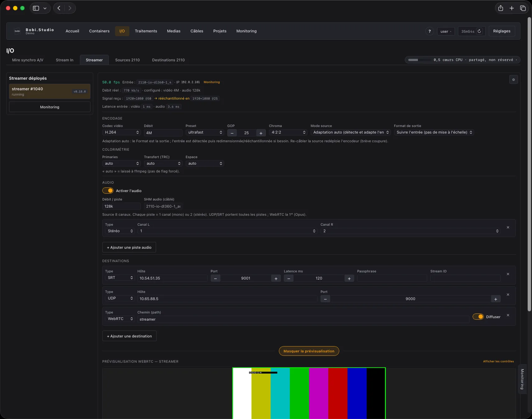
Task: Open the Canal L dropdown
Action: 227,231
